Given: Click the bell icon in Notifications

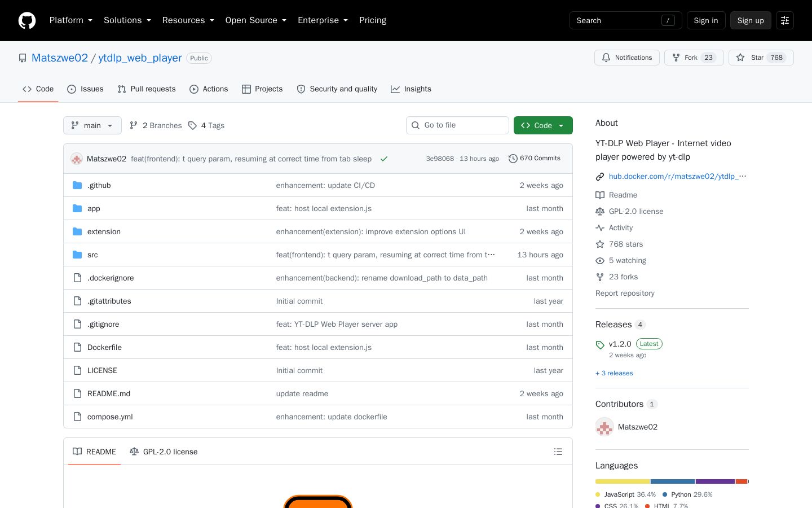Looking at the screenshot, I should click(x=606, y=58).
